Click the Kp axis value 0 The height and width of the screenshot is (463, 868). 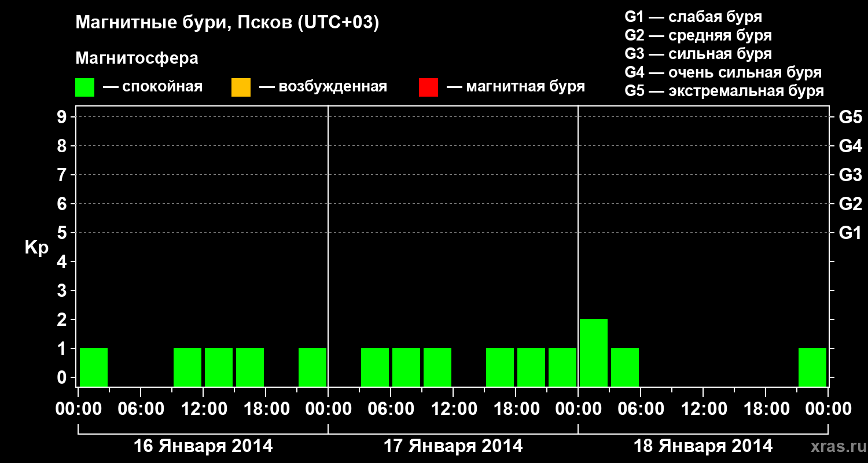point(63,377)
